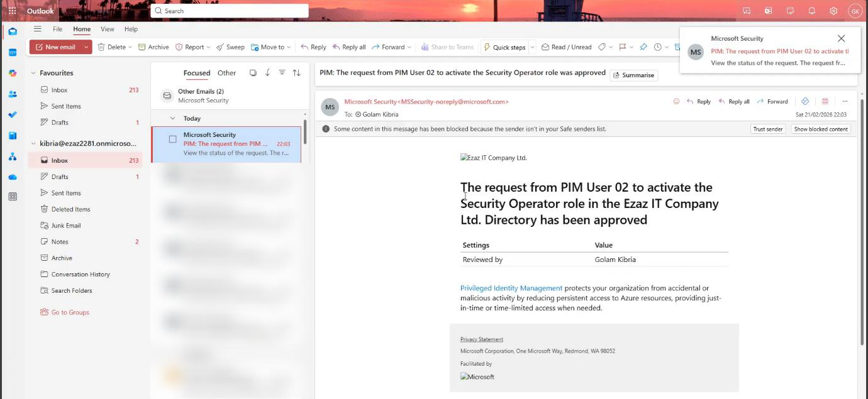Viewport: 868px width, 399px height.
Task: Reply using the ribbon Reply button
Action: (313, 47)
